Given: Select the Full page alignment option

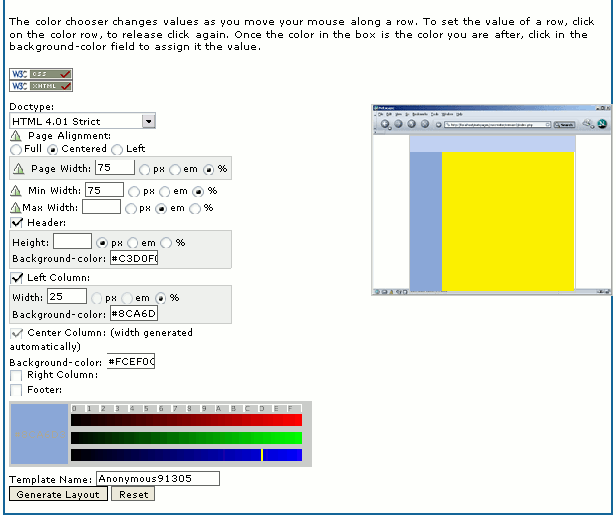Looking at the screenshot, I should click(16, 149).
